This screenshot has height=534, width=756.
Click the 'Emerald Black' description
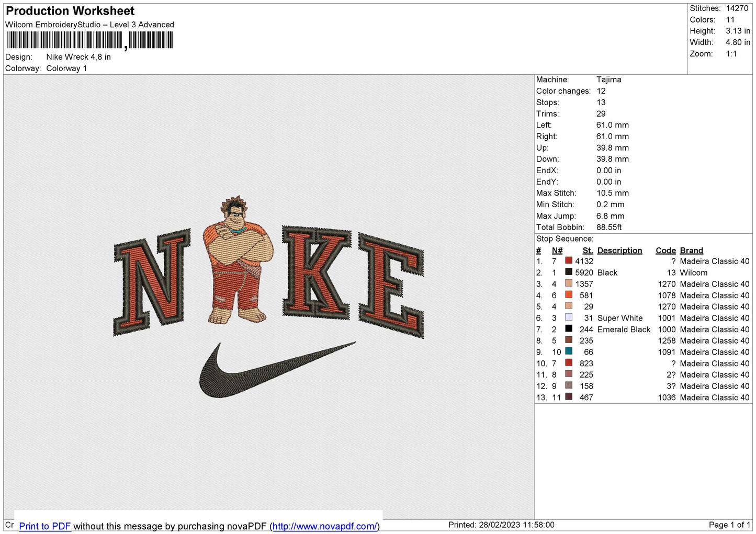[624, 329]
